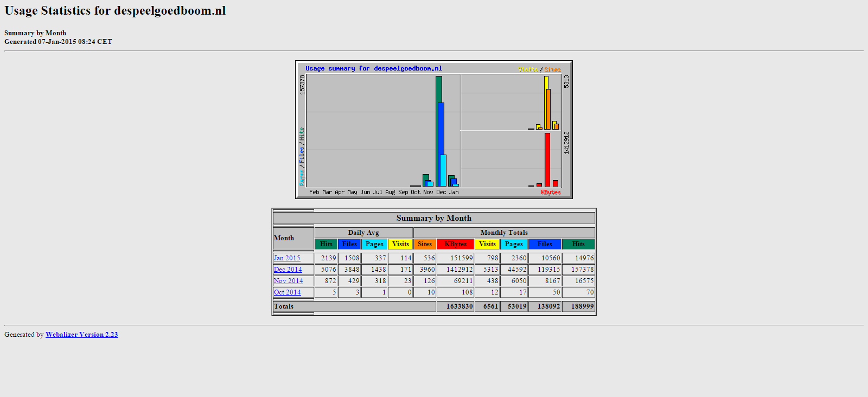Click the Dec 2014 daily files value 3848
This screenshot has height=397, width=868.
click(349, 270)
